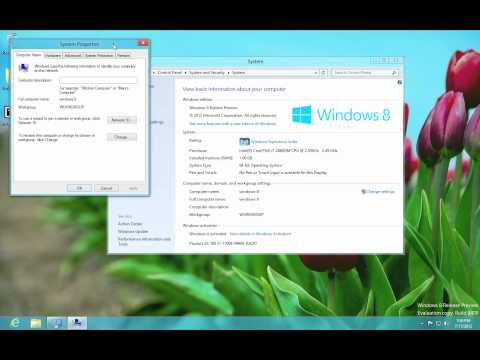Open File Explorer from the taskbar

pyautogui.click(x=36, y=323)
